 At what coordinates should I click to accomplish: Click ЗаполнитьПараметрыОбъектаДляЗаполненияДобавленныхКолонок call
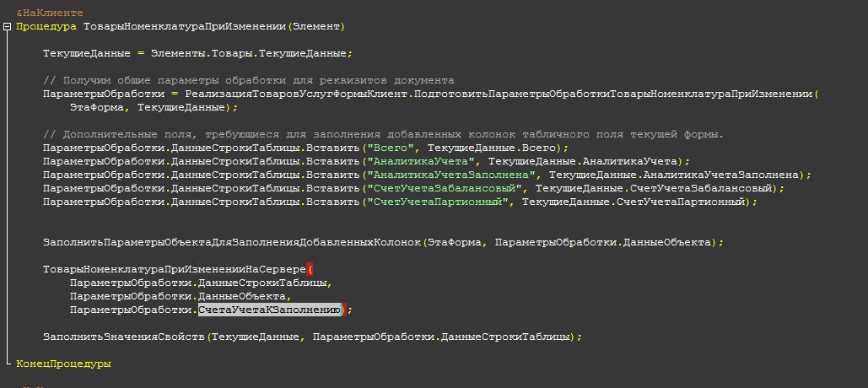point(233,242)
